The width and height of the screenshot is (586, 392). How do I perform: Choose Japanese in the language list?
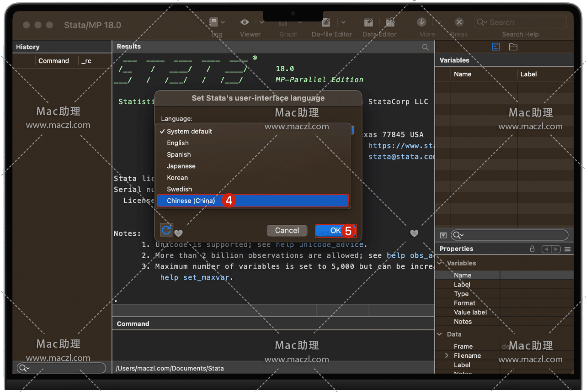point(181,166)
